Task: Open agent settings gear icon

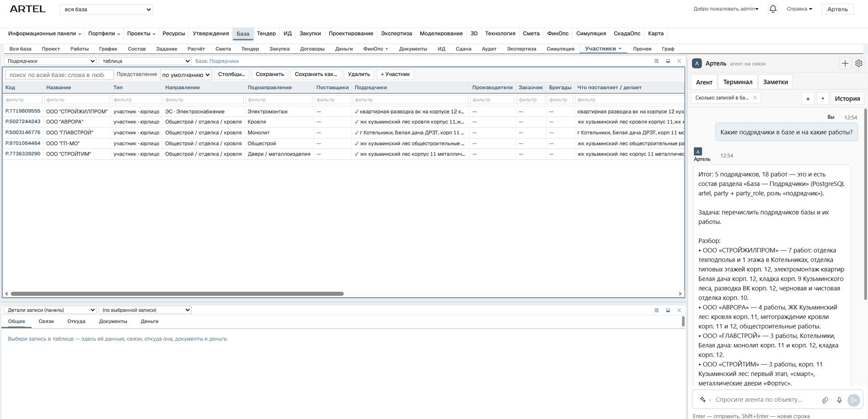Action: pyautogui.click(x=859, y=63)
